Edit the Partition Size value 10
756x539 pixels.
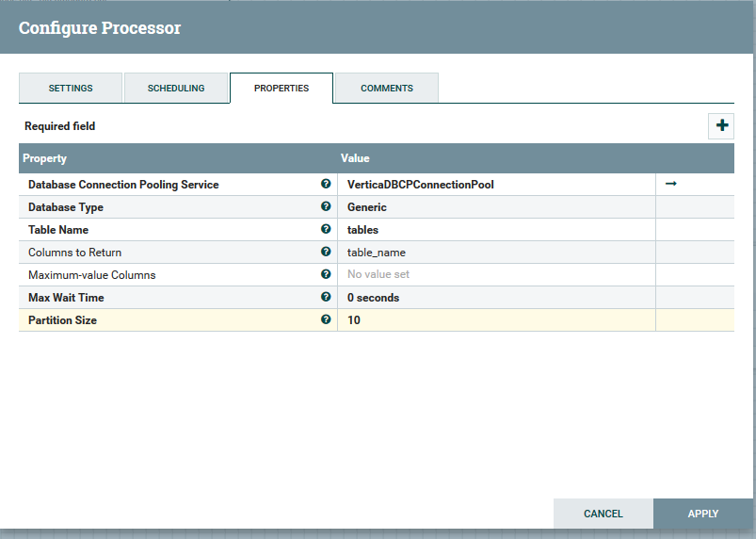496,320
